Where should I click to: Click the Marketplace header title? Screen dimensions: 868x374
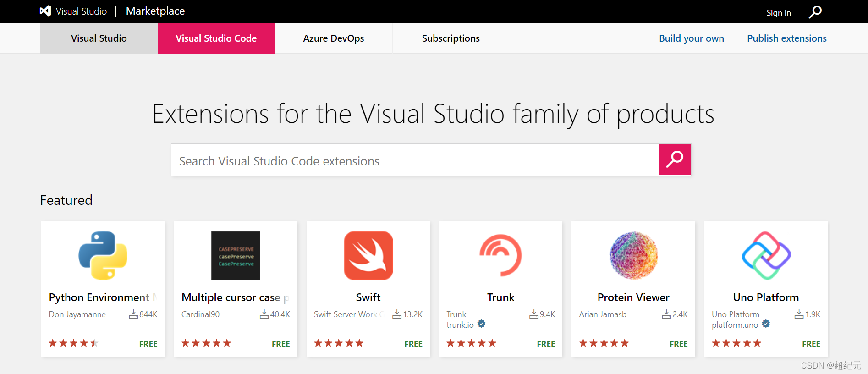155,11
